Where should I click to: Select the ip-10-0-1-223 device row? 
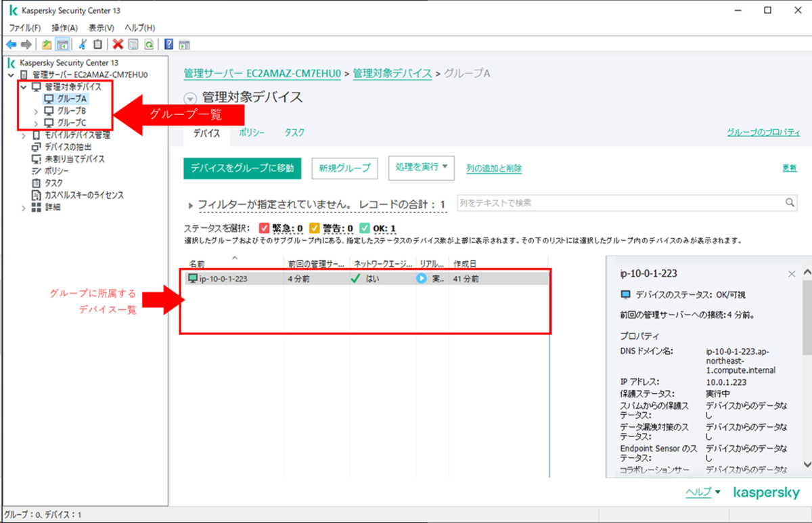[366, 278]
